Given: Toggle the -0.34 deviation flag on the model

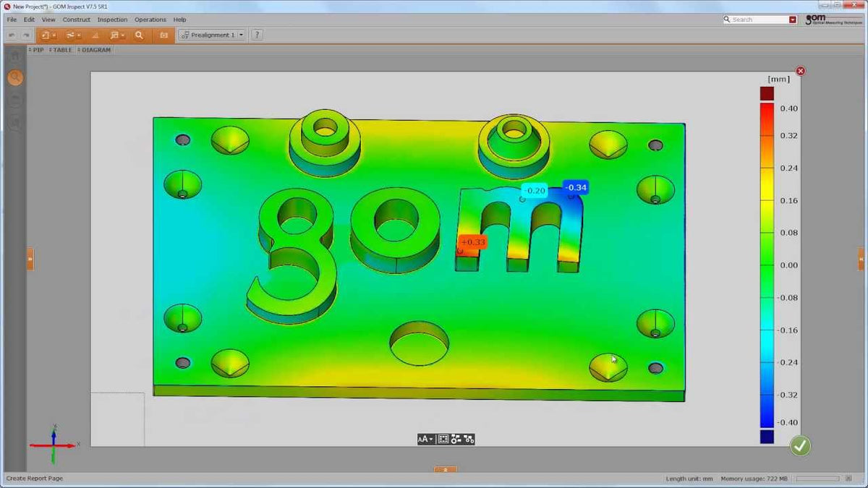Looking at the screenshot, I should point(575,187).
